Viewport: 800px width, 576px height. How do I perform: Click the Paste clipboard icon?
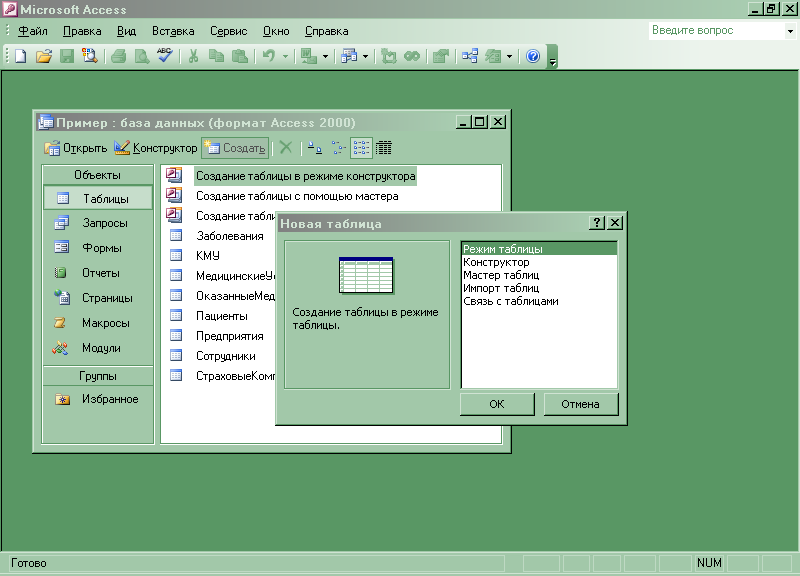[239, 56]
